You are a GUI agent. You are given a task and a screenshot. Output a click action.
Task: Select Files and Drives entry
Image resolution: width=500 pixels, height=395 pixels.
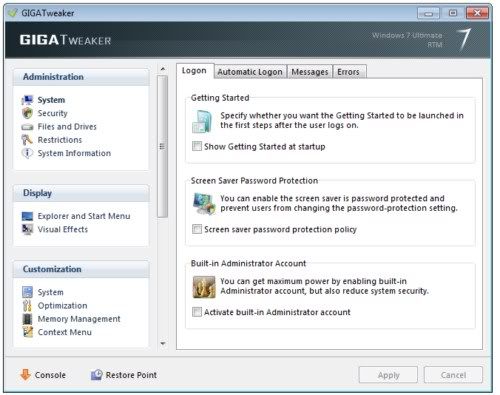pos(67,127)
